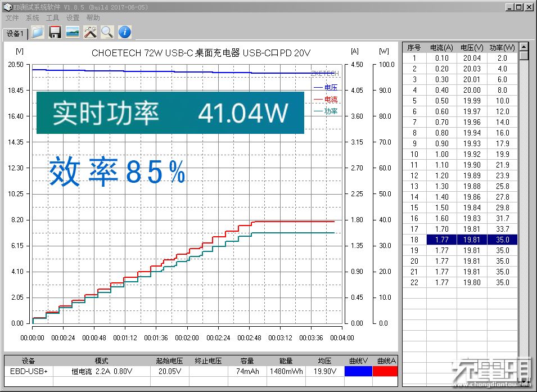Show the blue info about icon
Image resolution: width=537 pixels, height=392 pixels.
coord(125,32)
